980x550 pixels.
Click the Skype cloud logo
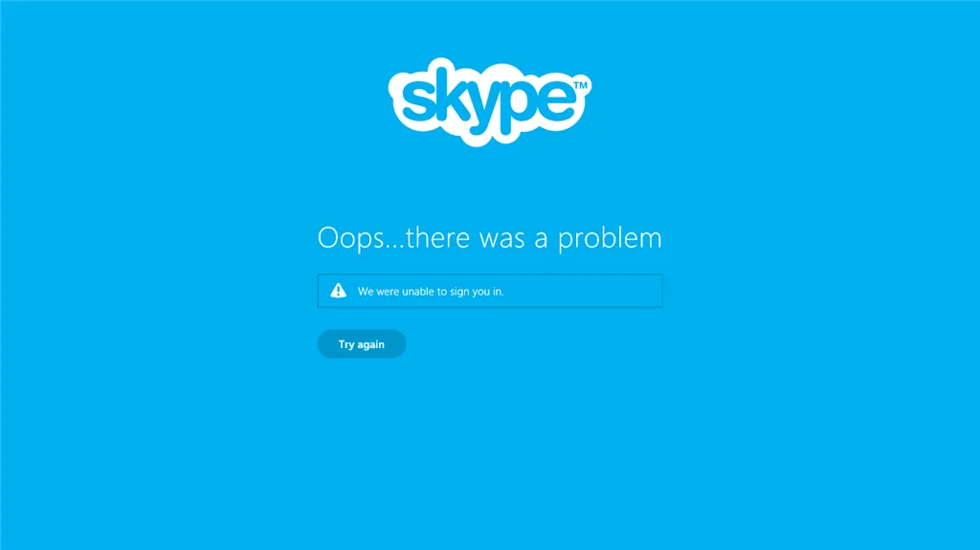tap(489, 102)
